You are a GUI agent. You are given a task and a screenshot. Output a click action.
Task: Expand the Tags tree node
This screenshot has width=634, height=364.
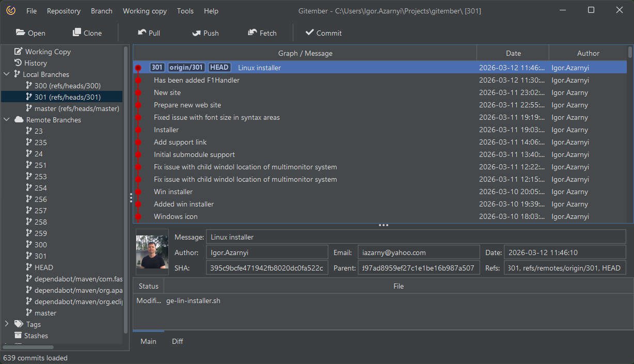[7, 324]
